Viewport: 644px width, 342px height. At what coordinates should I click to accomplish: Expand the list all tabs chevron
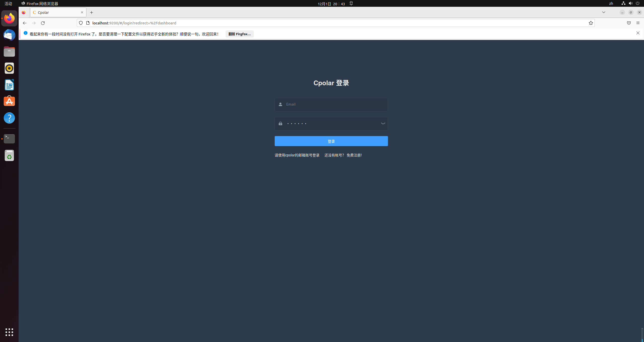tap(603, 12)
